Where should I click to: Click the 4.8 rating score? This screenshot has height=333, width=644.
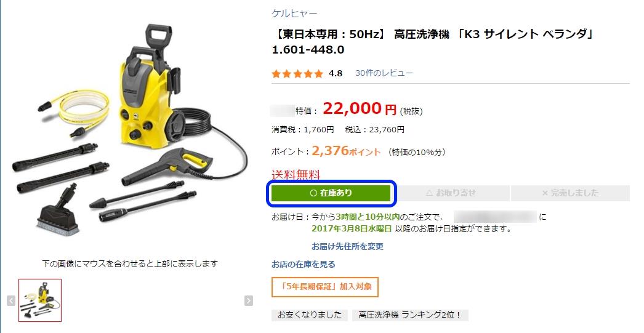[x=336, y=73]
